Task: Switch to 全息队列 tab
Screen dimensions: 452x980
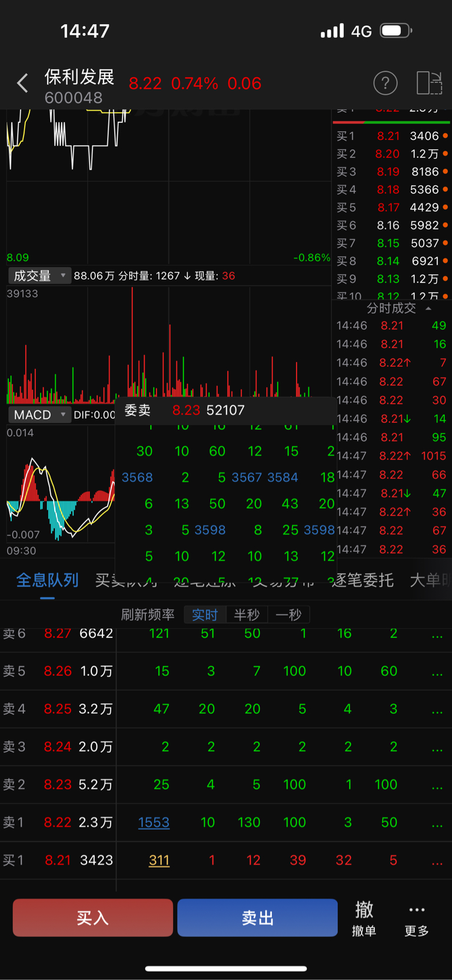Action: (47, 580)
